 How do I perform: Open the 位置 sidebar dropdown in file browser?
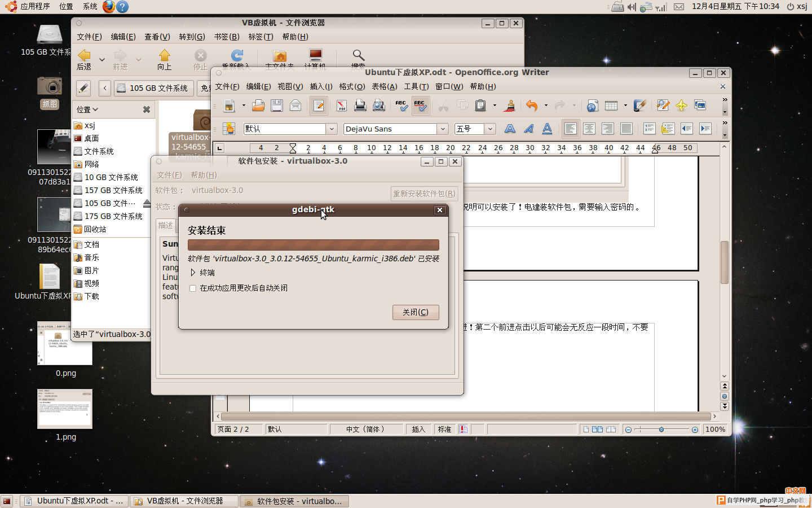coord(87,110)
